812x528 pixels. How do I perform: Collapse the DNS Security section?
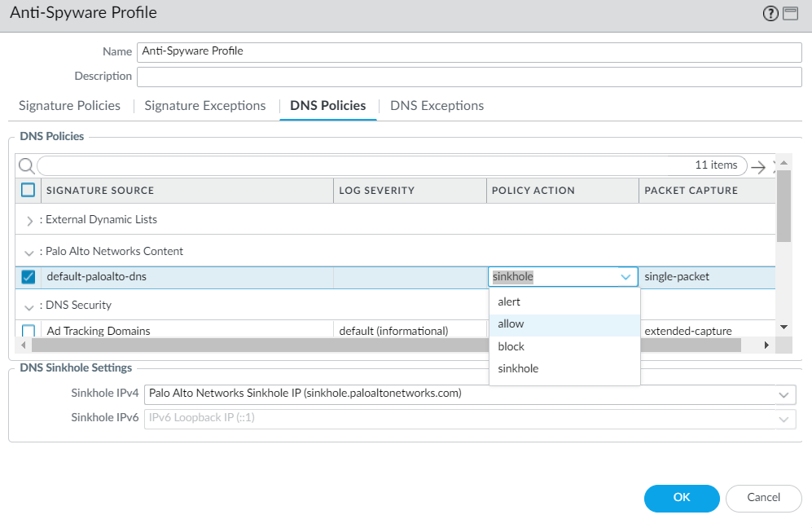[x=29, y=305]
